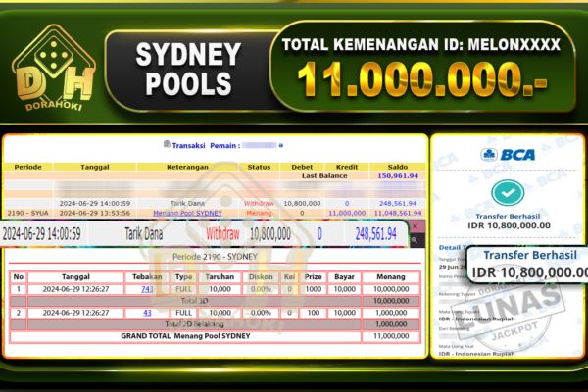Click the Periode column header
The image size is (588, 392).
(27, 167)
